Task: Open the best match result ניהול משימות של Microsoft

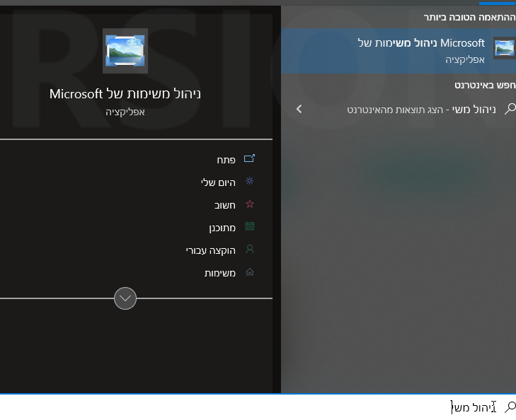Action: click(399, 51)
